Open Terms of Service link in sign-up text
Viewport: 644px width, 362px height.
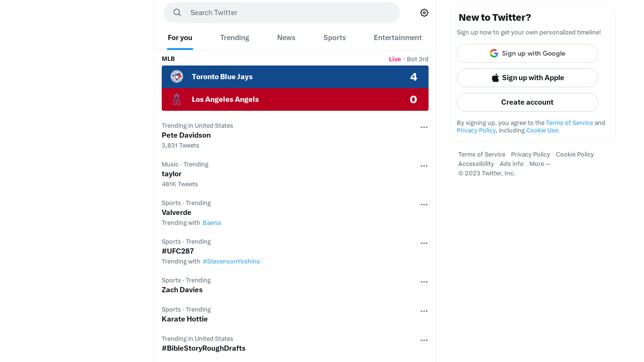(570, 123)
